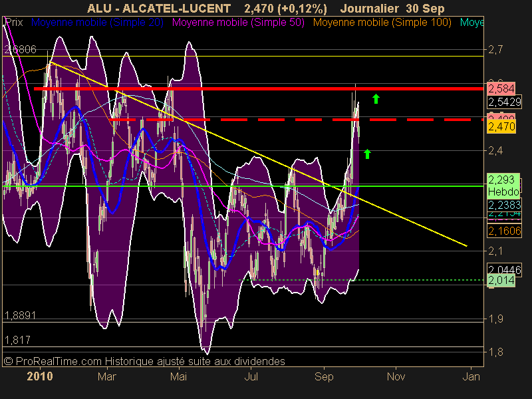Click the 1,8 price axis tick
The width and height of the screenshot is (532, 399).
495,352
